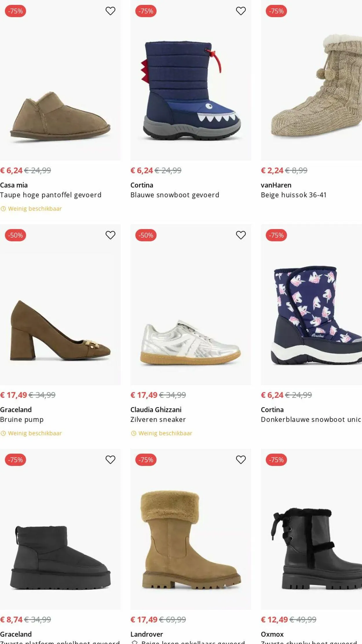
Task: Heart the beige Landrover ankle boot
Action: [x=241, y=460]
